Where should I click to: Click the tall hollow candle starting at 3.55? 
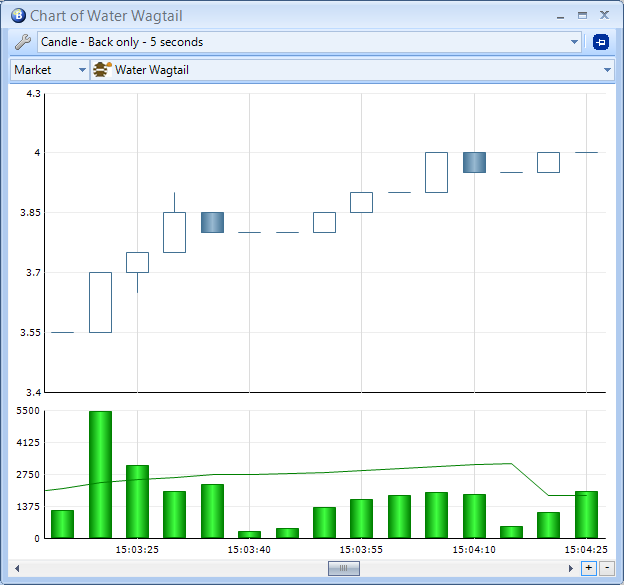click(100, 302)
